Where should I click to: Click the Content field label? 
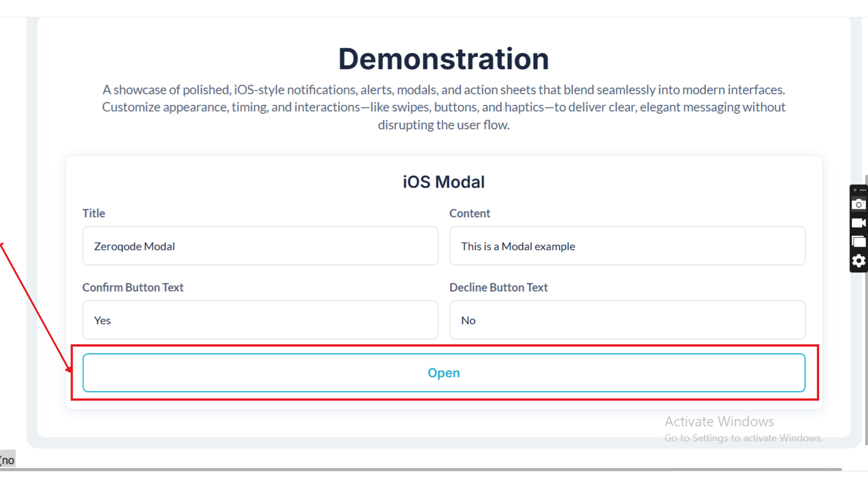pyautogui.click(x=469, y=213)
